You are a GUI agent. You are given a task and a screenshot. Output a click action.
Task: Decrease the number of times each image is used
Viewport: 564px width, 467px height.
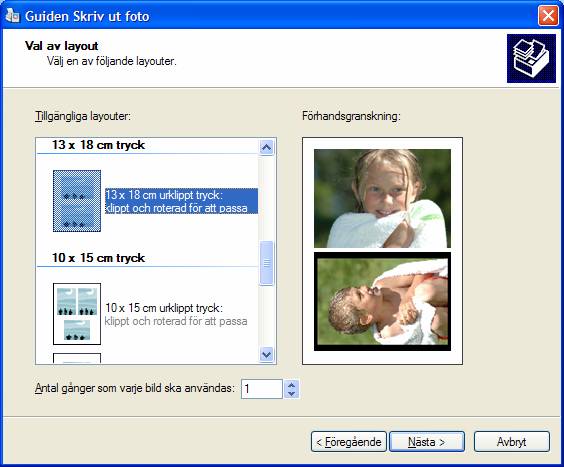coord(292,393)
